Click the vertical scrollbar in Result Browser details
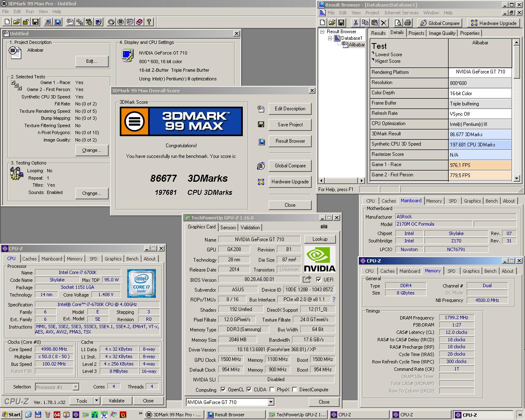Viewport: 525px width, 420px height. pyautogui.click(x=517, y=111)
